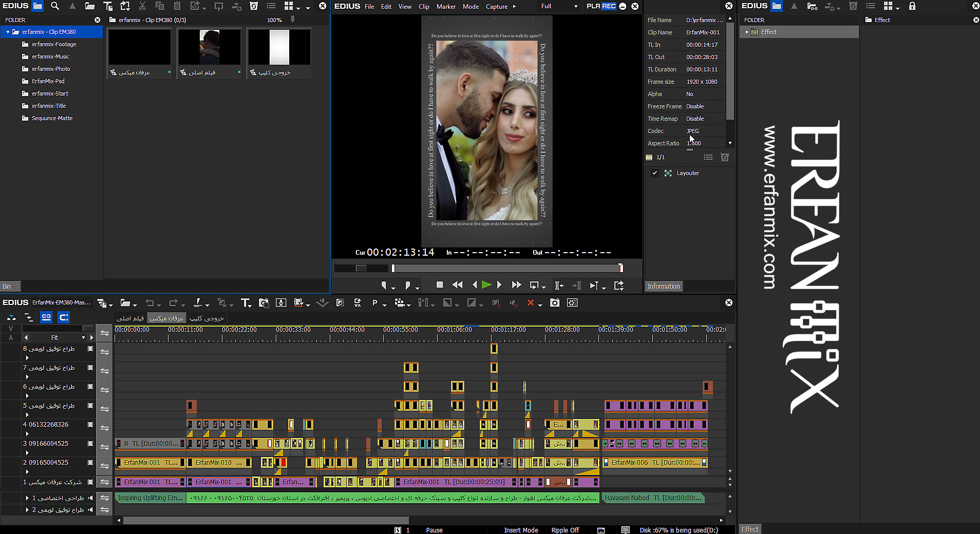The image size is (980, 534).
Task: Click the snapshot camera icon in timeline toolbar
Action: coord(555,303)
